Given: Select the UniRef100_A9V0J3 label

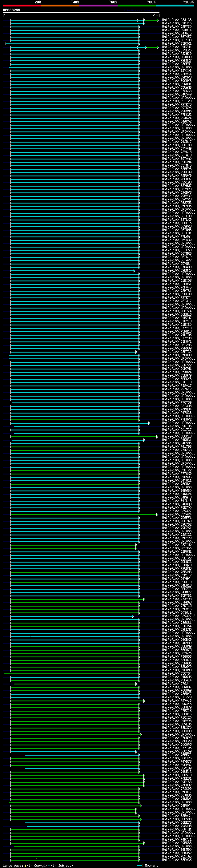Looking at the screenshot, I should (x=177, y=701).
